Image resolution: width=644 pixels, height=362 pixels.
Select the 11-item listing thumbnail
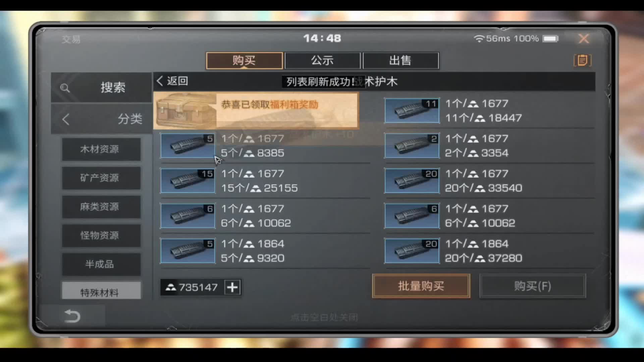point(412,111)
